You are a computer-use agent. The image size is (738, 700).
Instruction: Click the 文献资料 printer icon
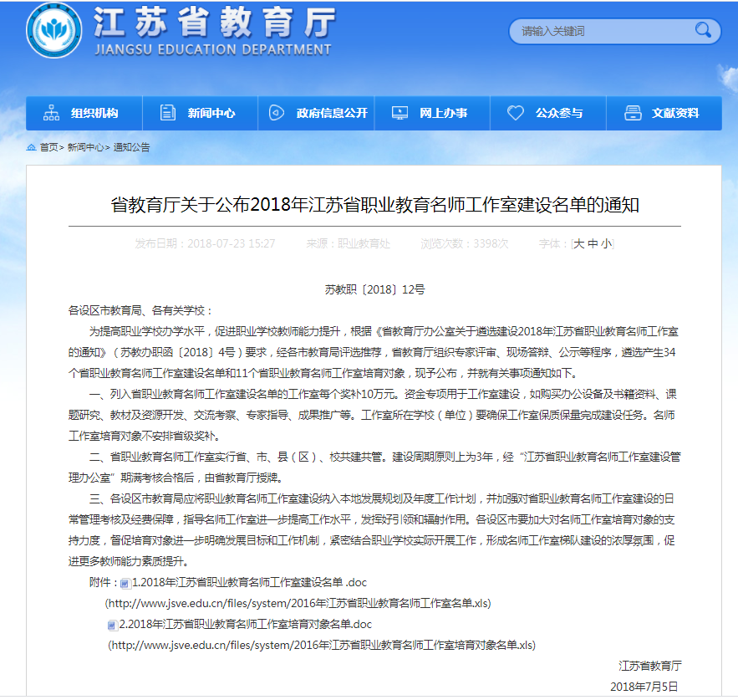click(x=633, y=113)
